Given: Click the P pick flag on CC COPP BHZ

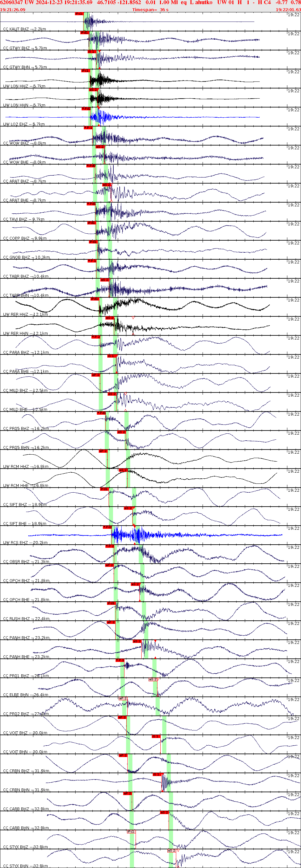Looking at the screenshot, I should [x=92, y=223].
